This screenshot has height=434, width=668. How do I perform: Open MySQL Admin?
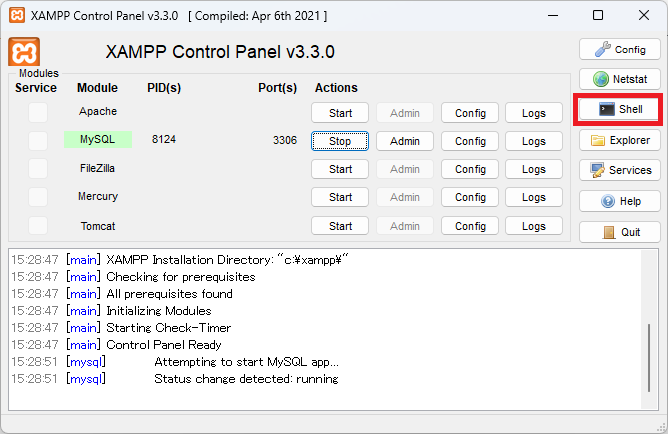(405, 141)
